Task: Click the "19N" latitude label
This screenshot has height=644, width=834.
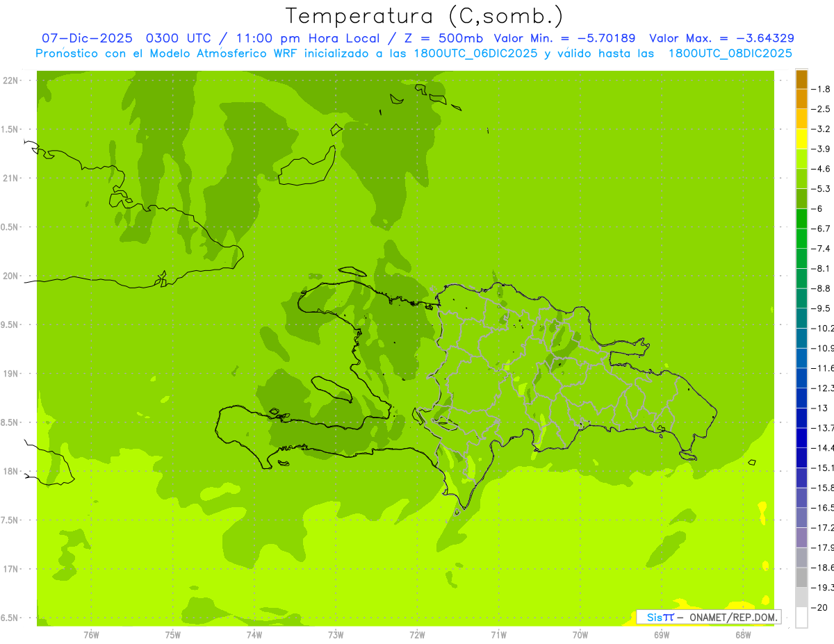Action: pyautogui.click(x=10, y=374)
